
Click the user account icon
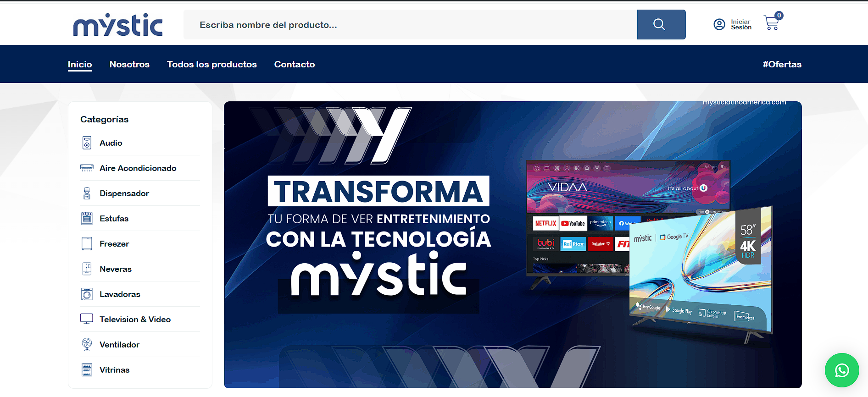pos(719,24)
